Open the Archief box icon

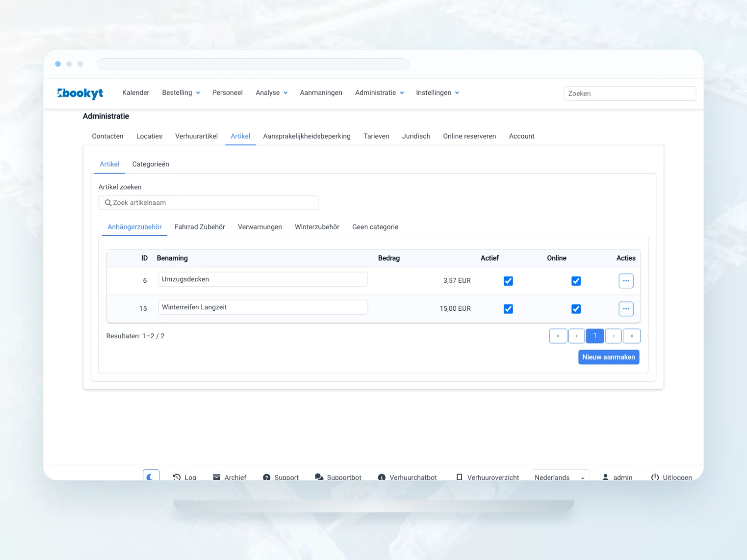(x=217, y=477)
